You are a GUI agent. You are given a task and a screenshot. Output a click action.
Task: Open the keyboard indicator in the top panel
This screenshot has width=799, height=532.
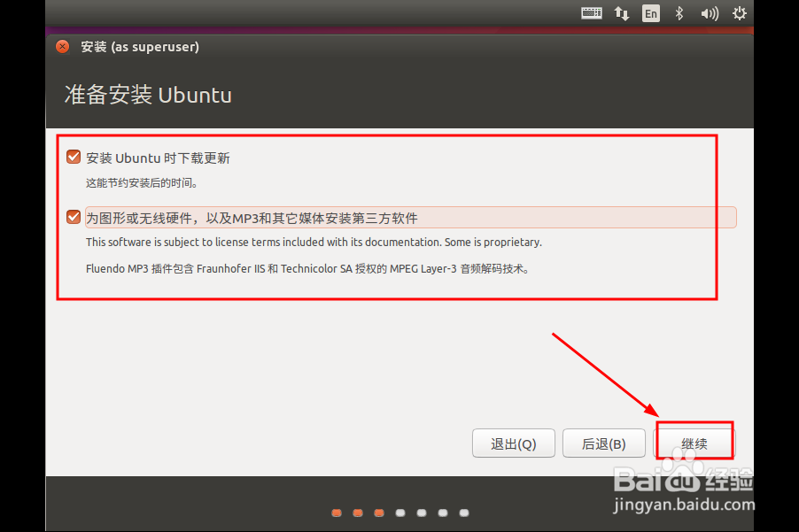[591, 13]
